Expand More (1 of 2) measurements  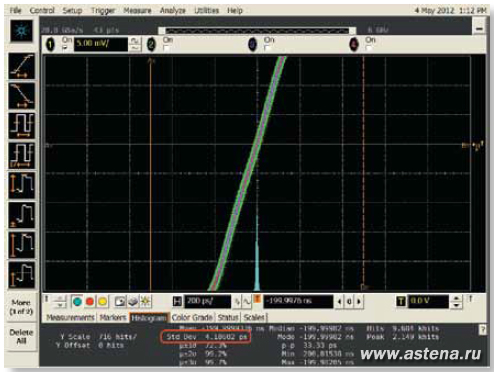pyautogui.click(x=21, y=307)
